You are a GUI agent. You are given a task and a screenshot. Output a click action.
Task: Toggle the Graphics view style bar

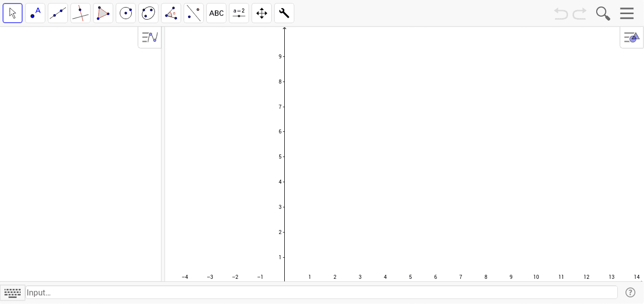click(x=631, y=37)
